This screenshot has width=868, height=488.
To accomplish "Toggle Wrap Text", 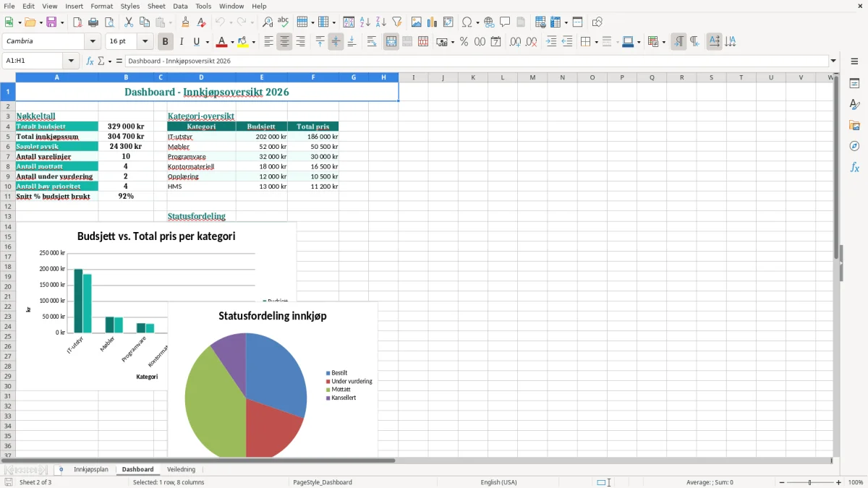I will [372, 42].
